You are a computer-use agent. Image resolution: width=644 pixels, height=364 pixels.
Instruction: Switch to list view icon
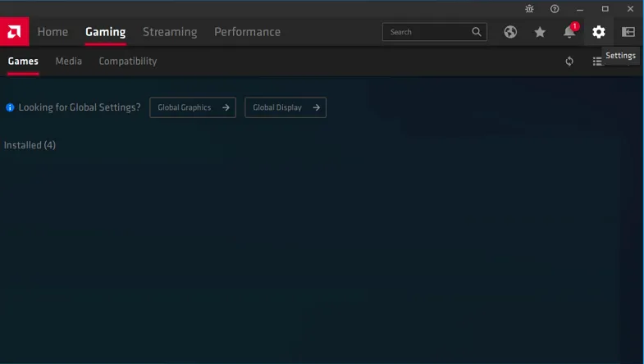[x=596, y=61]
